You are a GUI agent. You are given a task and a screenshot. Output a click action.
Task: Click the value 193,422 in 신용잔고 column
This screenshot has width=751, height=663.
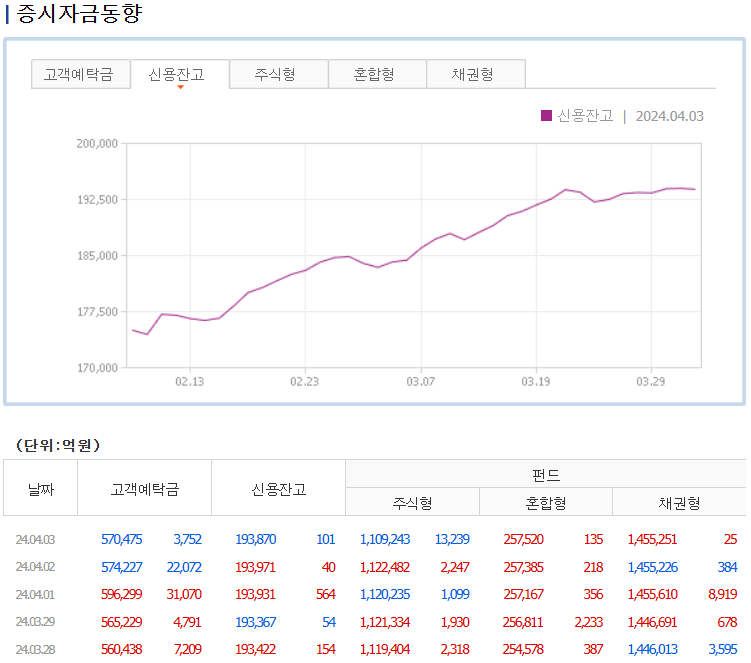click(256, 650)
